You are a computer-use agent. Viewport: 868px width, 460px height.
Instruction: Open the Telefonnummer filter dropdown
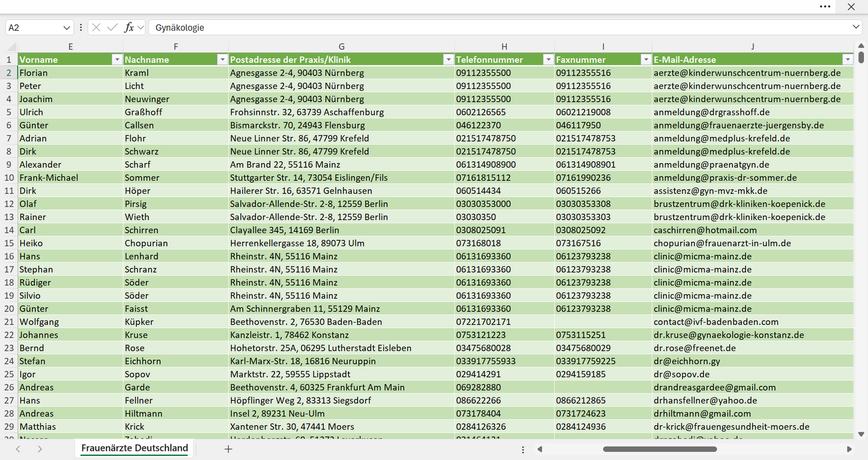[x=548, y=59]
